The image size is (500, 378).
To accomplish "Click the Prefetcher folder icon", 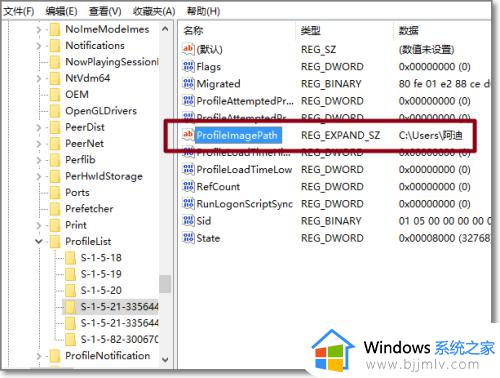I will tap(55, 209).
